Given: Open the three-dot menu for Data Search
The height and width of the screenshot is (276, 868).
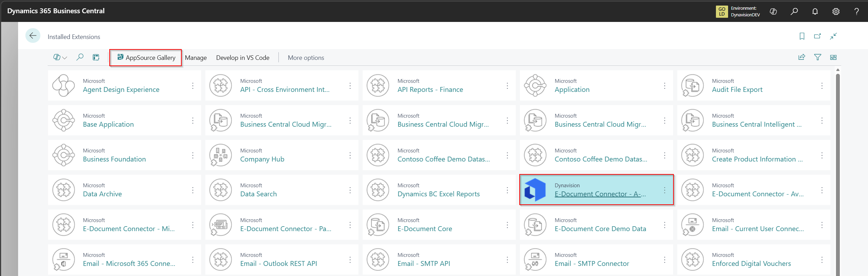Looking at the screenshot, I should pyautogui.click(x=350, y=190).
